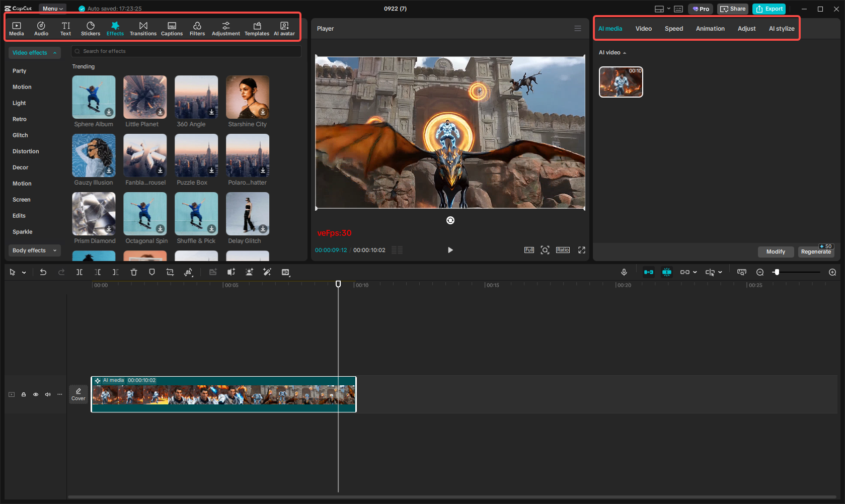Open the select tool mode dropdown arrow
The height and width of the screenshot is (504, 845).
[x=24, y=273]
